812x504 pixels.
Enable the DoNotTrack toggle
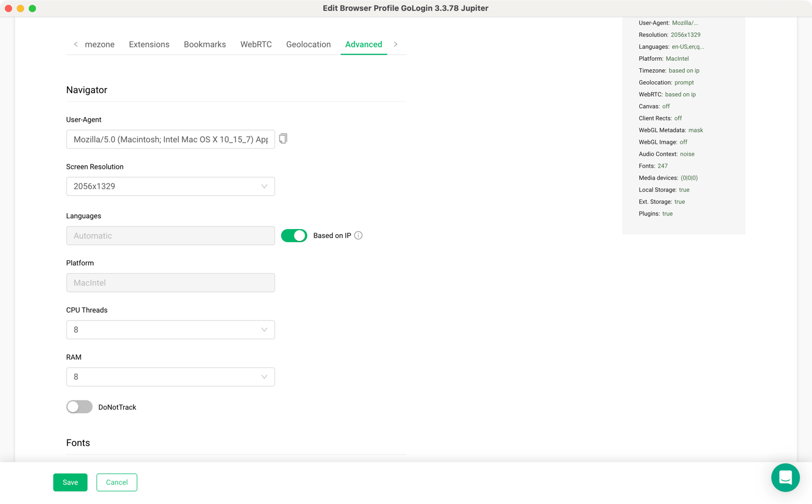click(80, 407)
